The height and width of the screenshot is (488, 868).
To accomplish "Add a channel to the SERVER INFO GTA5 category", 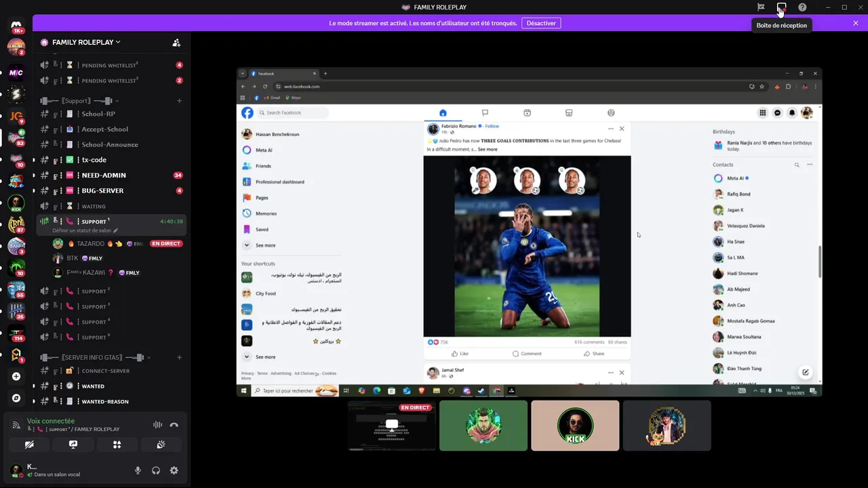I will 179,357.
